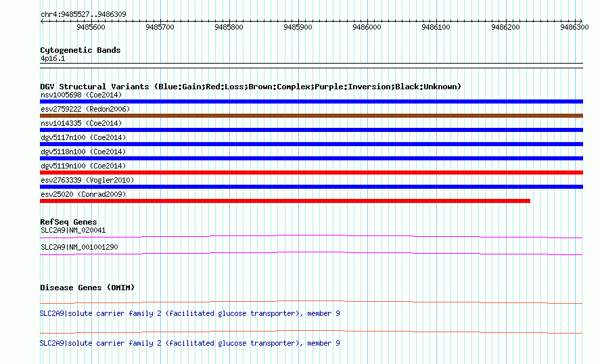Image resolution: width=602 pixels, height=364 pixels.
Task: Open the second SLC2A9 solute carrier OMIM link
Action: click(189, 343)
